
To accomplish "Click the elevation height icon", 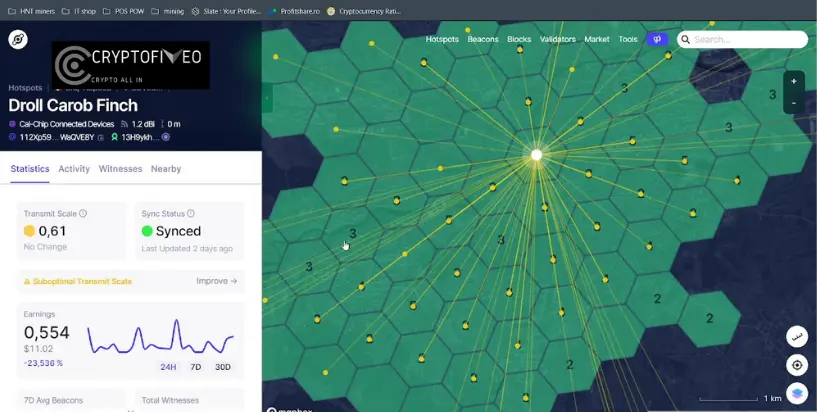I will pyautogui.click(x=163, y=124).
